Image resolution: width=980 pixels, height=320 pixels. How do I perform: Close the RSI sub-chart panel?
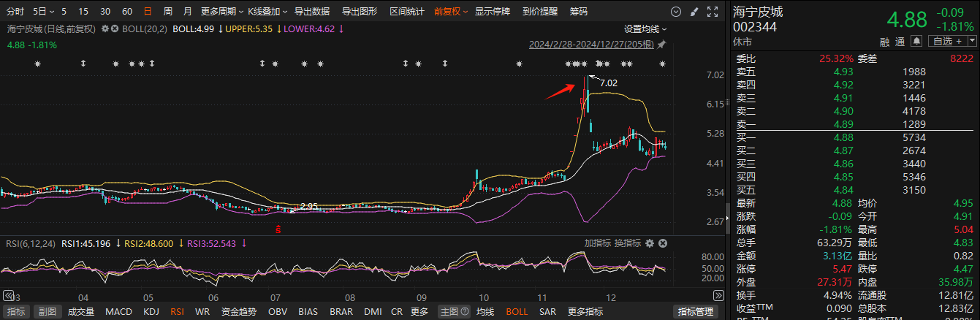pyautogui.click(x=662, y=243)
